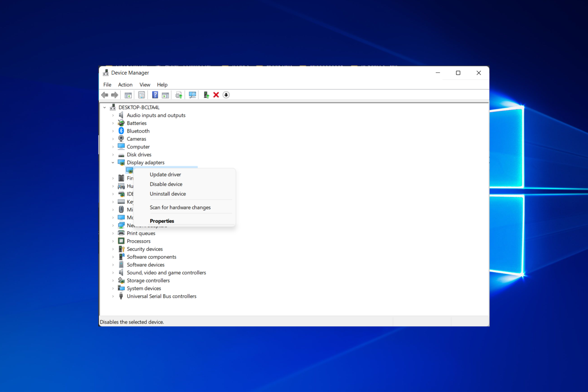Select the Security devices label
The image size is (588, 392).
[x=145, y=249]
